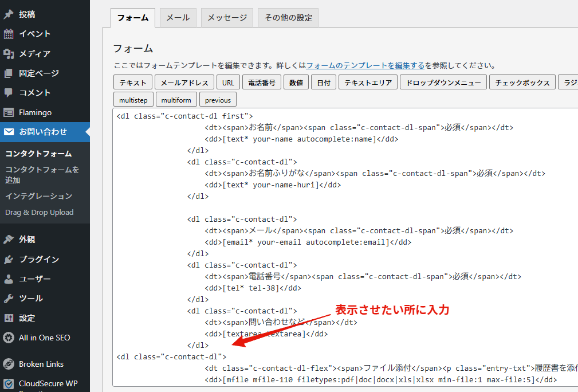
Task: Click the speech bubble コメント icon
Action: click(x=9, y=93)
